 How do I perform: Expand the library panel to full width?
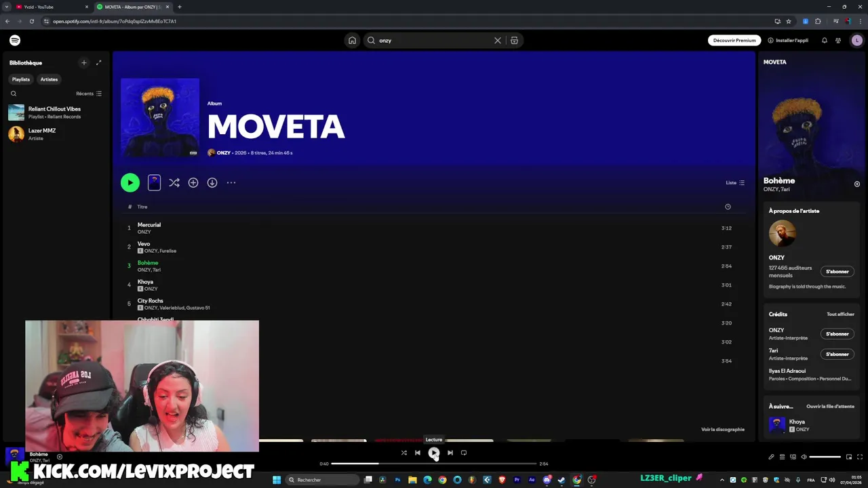click(x=98, y=62)
